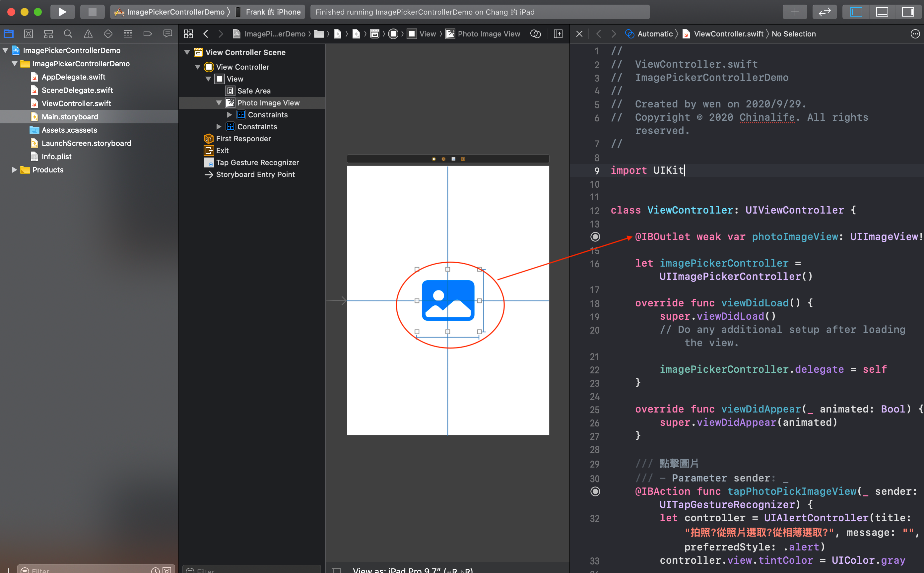Collapse the View Controller outline item
Image resolution: width=924 pixels, height=573 pixels.
click(198, 67)
